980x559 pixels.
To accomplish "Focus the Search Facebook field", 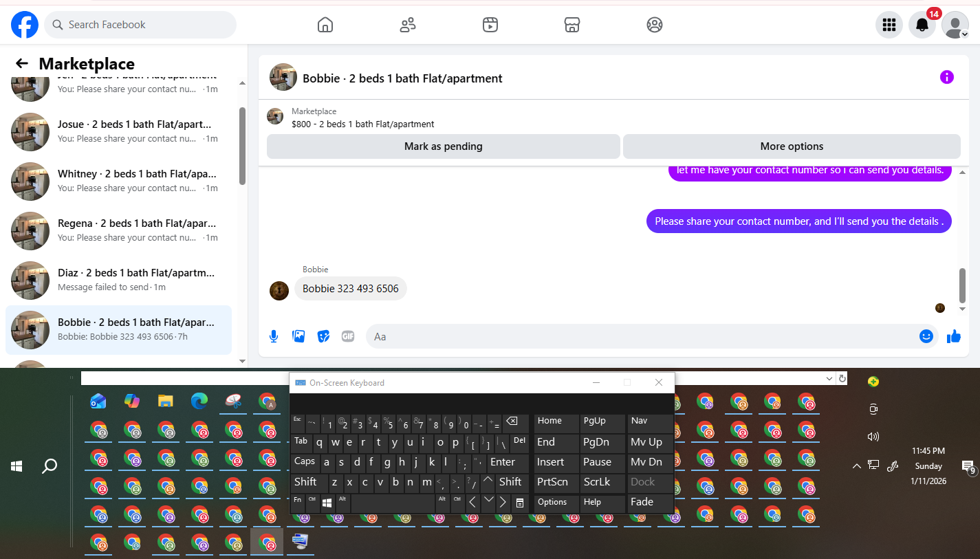I will pos(140,25).
